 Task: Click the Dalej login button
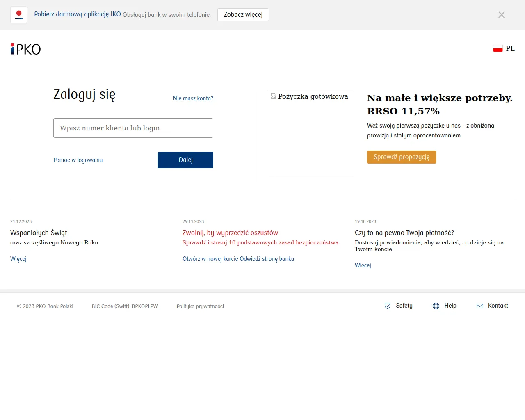(185, 160)
